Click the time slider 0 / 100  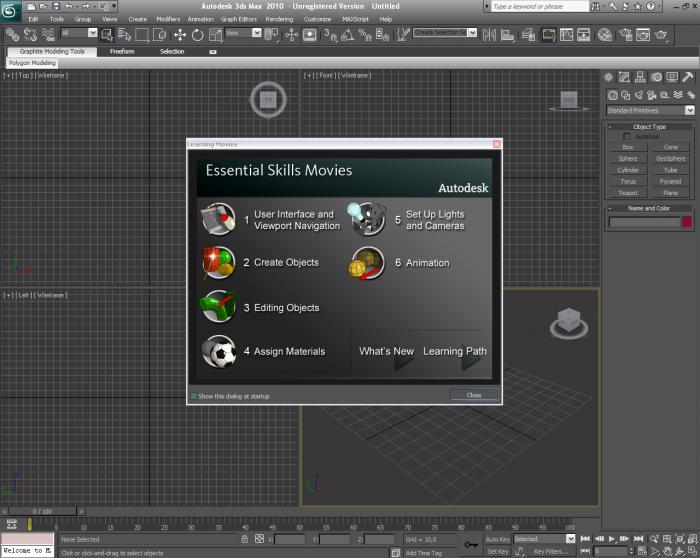pos(42,511)
